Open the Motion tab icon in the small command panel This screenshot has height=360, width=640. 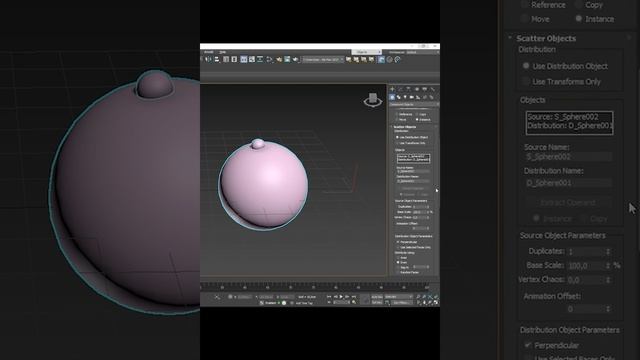tap(417, 89)
